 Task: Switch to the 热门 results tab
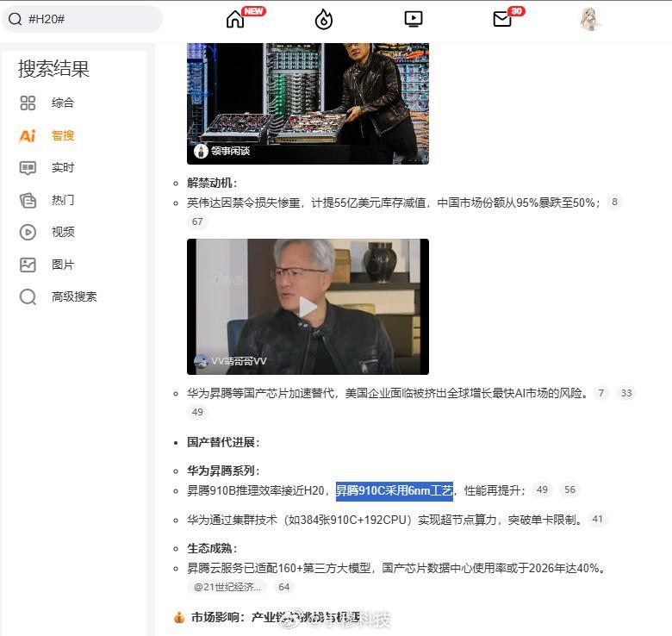coord(63,200)
